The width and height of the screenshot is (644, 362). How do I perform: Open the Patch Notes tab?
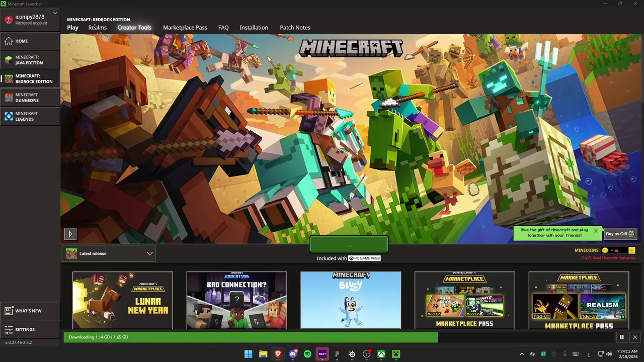click(295, 28)
